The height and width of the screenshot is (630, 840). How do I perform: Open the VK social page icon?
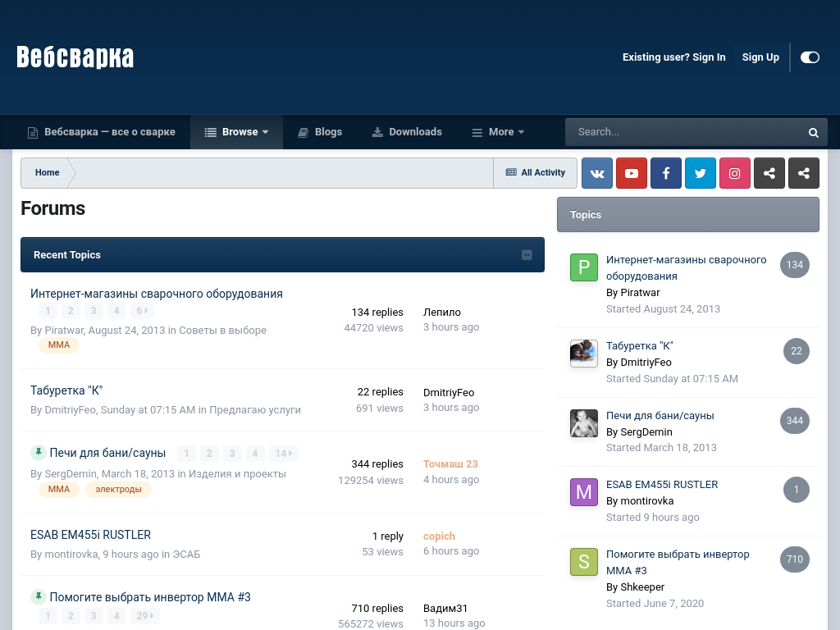[597, 173]
